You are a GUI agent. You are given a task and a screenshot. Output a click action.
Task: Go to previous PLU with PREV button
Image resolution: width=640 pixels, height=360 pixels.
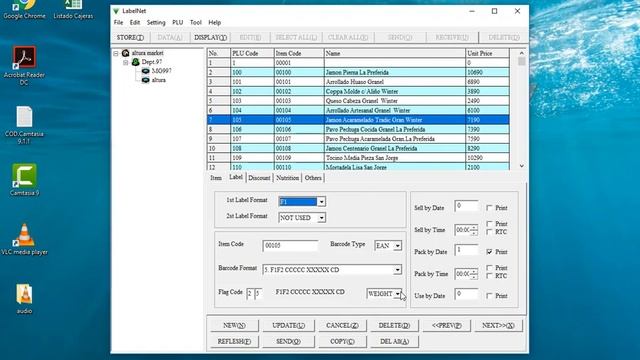pos(447,326)
